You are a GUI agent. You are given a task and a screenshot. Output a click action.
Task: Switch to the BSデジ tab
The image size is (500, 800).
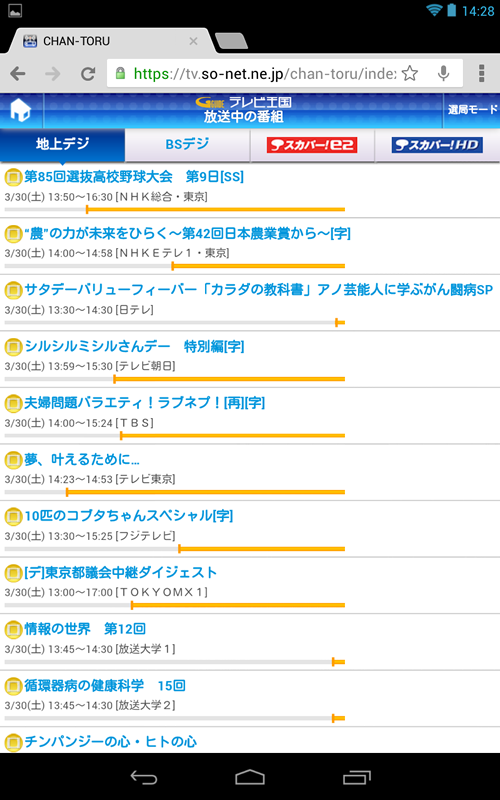[x=187, y=144]
